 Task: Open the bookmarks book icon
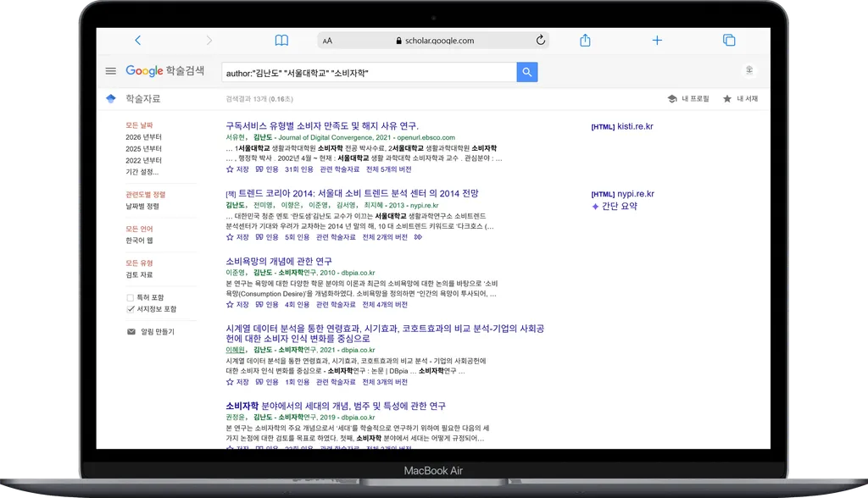pyautogui.click(x=281, y=40)
